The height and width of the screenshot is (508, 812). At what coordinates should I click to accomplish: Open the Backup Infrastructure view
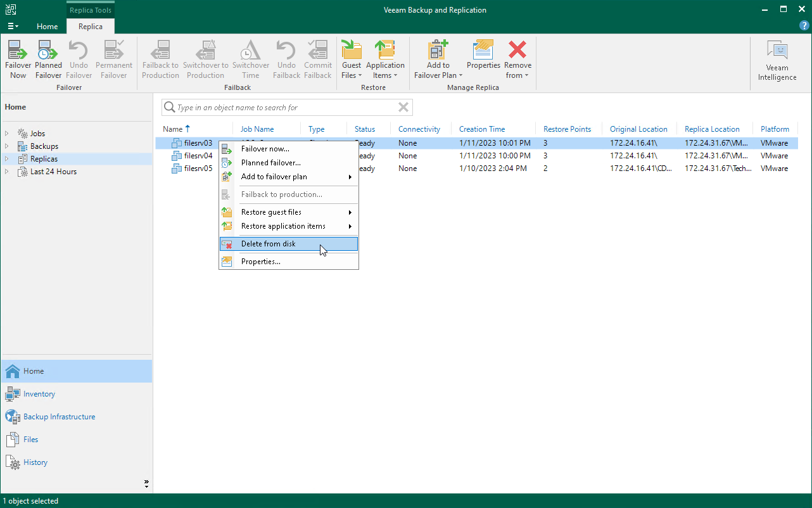pos(76,417)
